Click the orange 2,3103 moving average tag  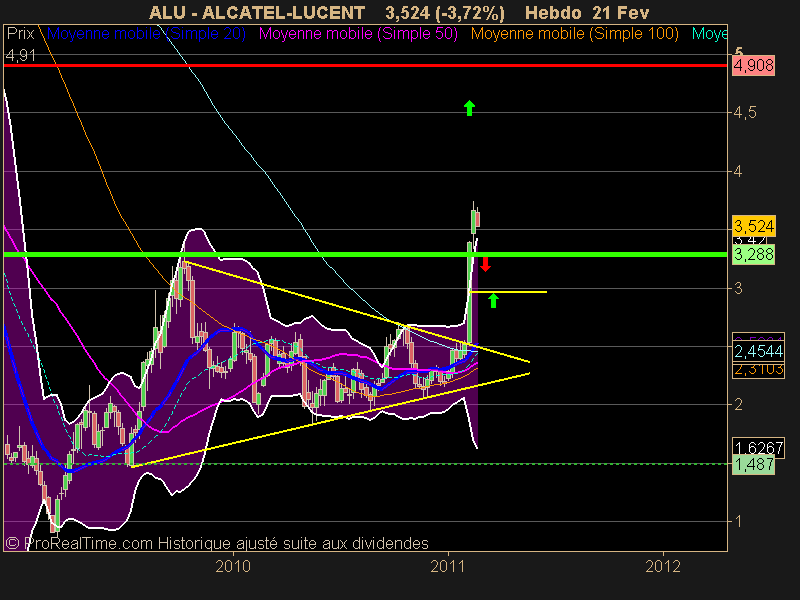758,369
